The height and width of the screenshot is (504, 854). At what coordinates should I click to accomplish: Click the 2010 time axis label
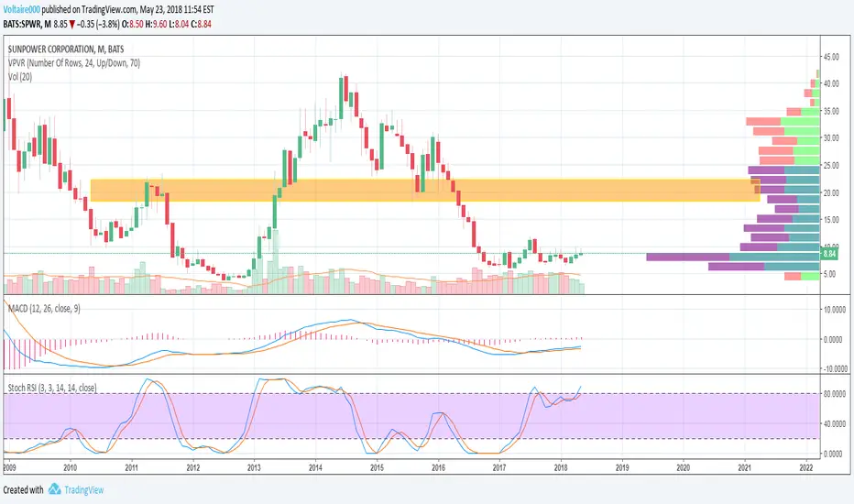click(x=70, y=467)
